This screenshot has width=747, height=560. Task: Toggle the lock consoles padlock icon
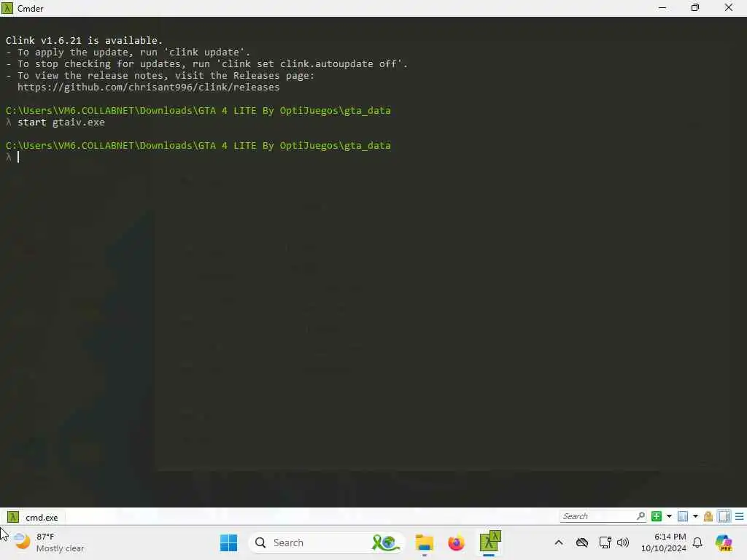tap(708, 516)
